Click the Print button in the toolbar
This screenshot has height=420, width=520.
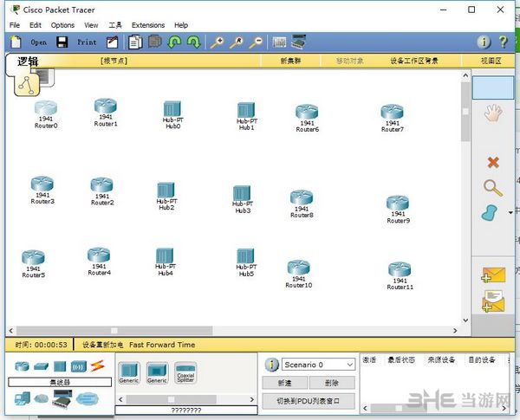tap(87, 42)
